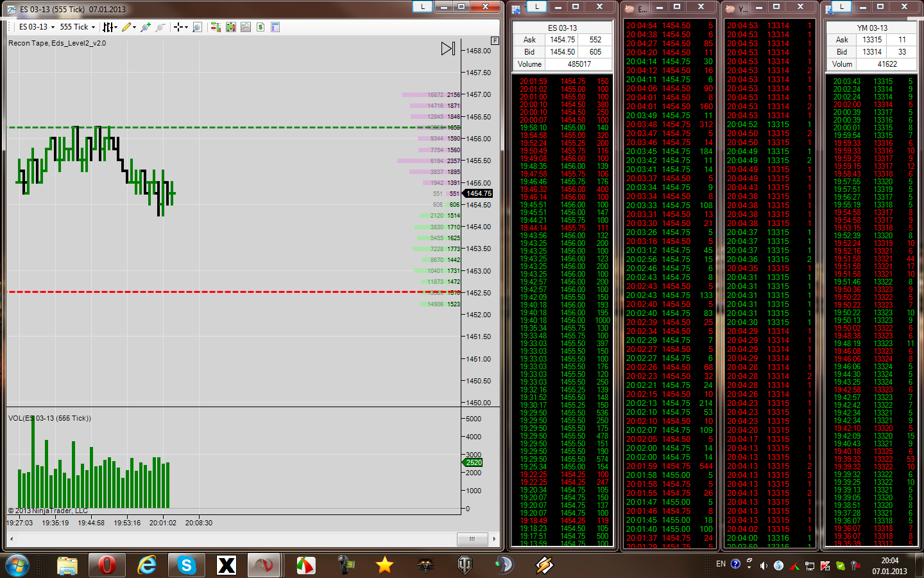
Task: Toggle the F fixed scale button on chart
Action: pos(495,40)
